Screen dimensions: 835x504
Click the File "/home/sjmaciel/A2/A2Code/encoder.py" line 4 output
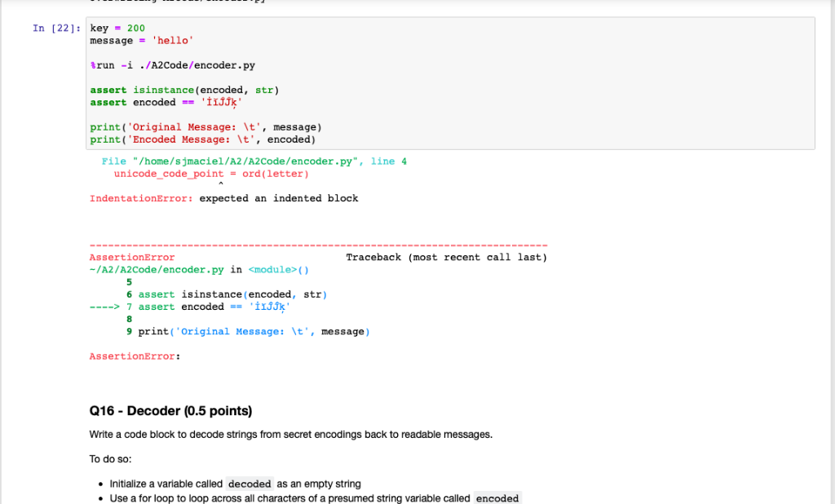point(254,161)
